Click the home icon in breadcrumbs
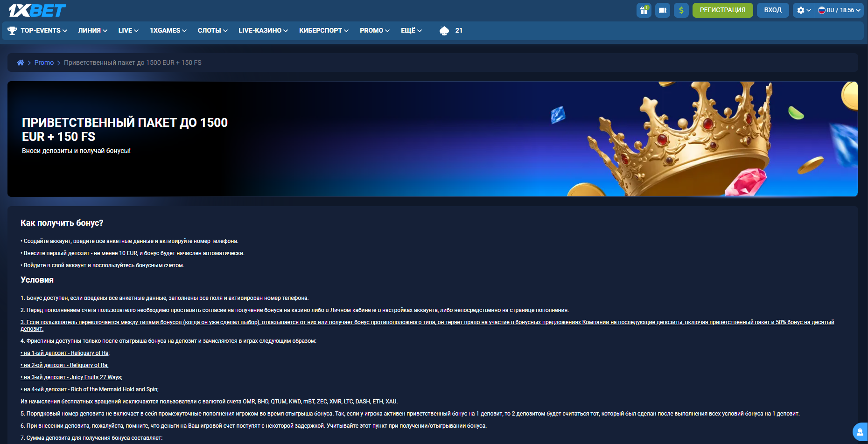Screen dimensions: 868x444 pos(21,62)
